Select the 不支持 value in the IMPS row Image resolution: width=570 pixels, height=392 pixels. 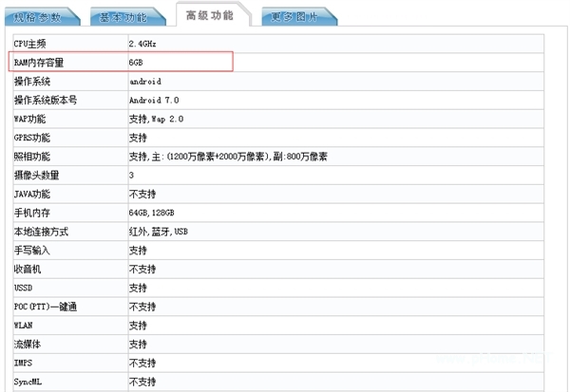pos(142,363)
